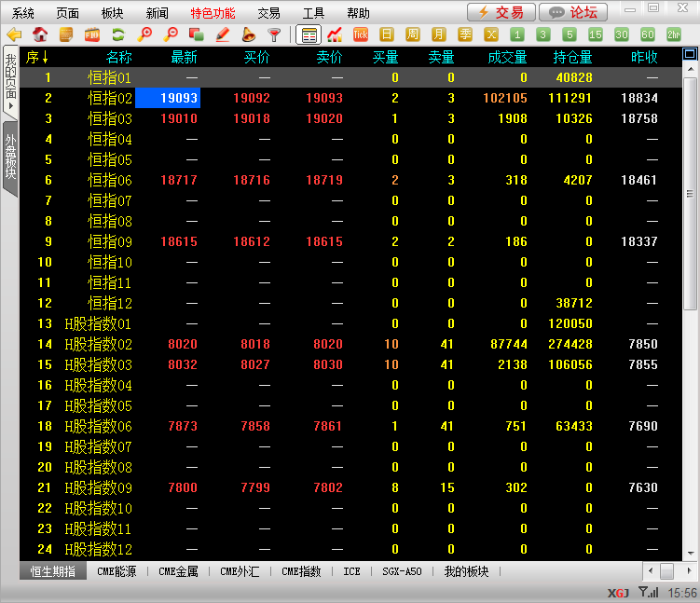The width and height of the screenshot is (700, 603).
Task: Click the green refresh arrows icon
Action: [118, 35]
